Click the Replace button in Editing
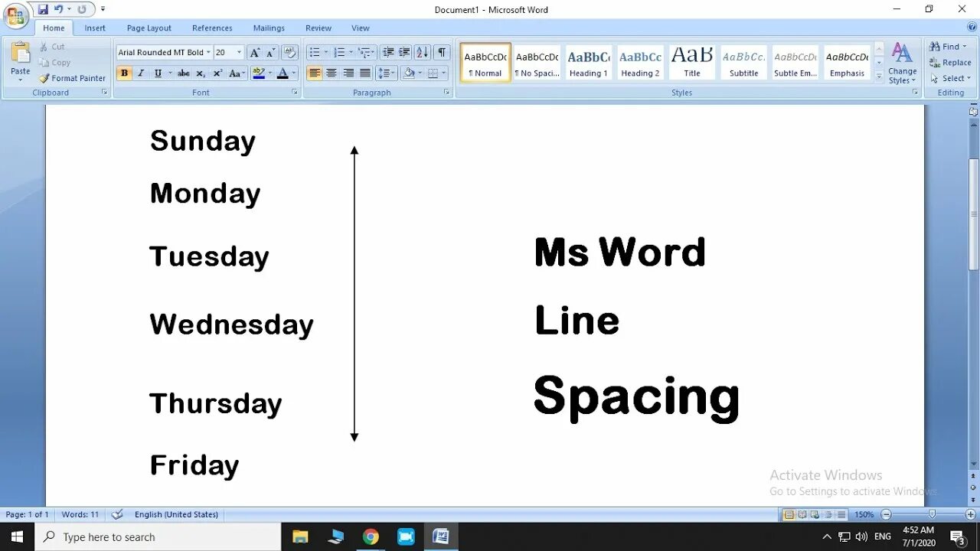 click(x=950, y=63)
